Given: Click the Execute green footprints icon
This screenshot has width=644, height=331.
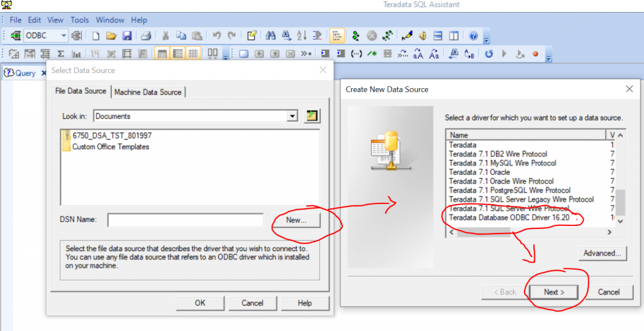Looking at the screenshot, I should coord(356,36).
